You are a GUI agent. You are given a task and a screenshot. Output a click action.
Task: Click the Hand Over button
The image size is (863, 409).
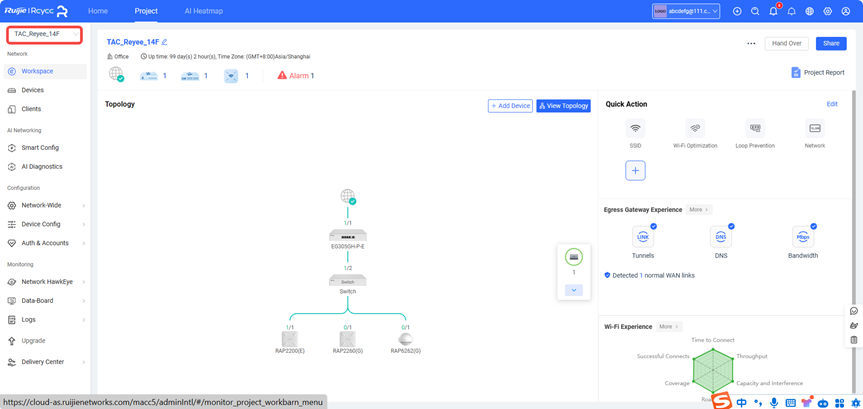(x=786, y=43)
